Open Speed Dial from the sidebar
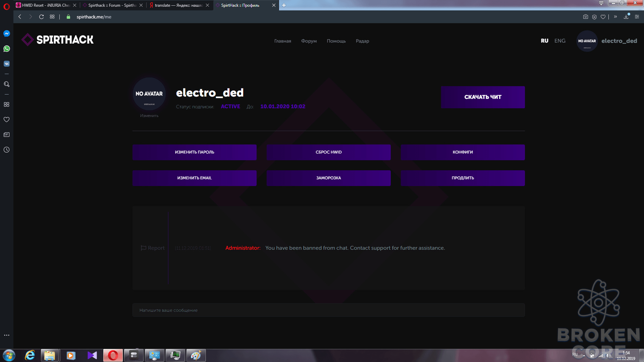Screen dimensions: 644x362 coord(7,105)
